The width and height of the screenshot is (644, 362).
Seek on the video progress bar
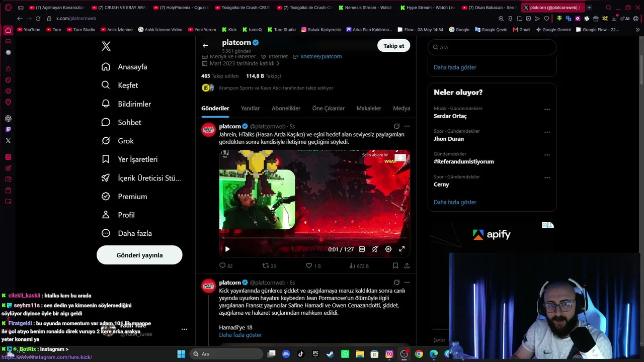tap(314, 238)
